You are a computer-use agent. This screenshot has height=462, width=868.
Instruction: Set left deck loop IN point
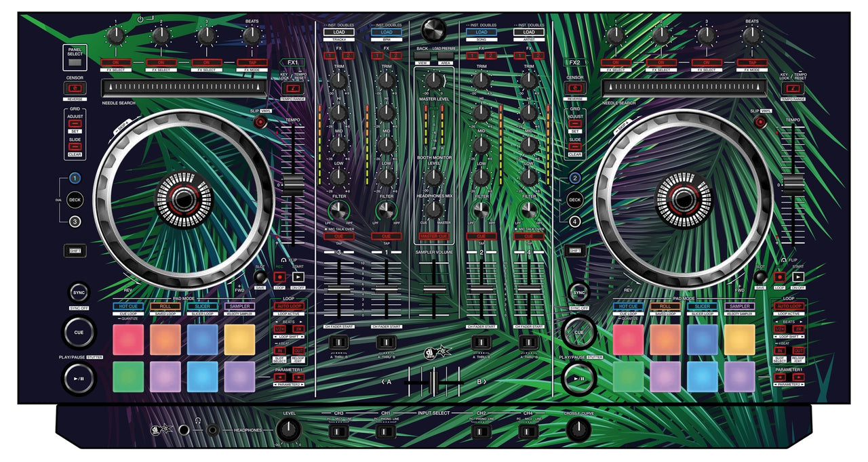pos(280,351)
